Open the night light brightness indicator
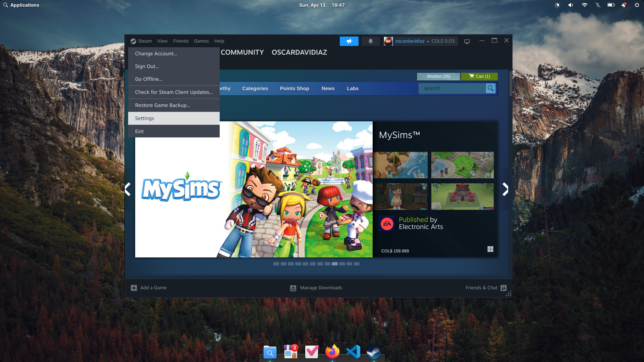The image size is (644, 362). pos(557,5)
